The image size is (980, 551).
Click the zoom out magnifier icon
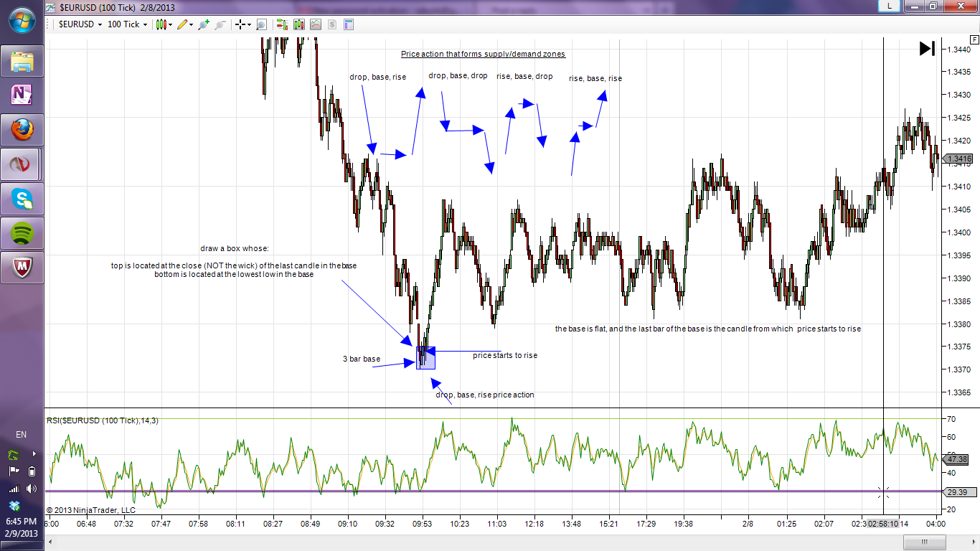click(220, 24)
